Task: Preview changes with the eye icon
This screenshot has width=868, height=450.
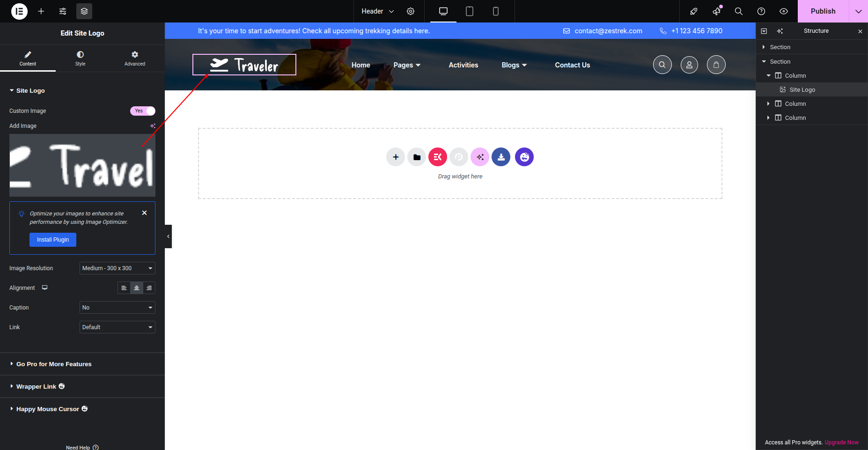Action: 784,11
